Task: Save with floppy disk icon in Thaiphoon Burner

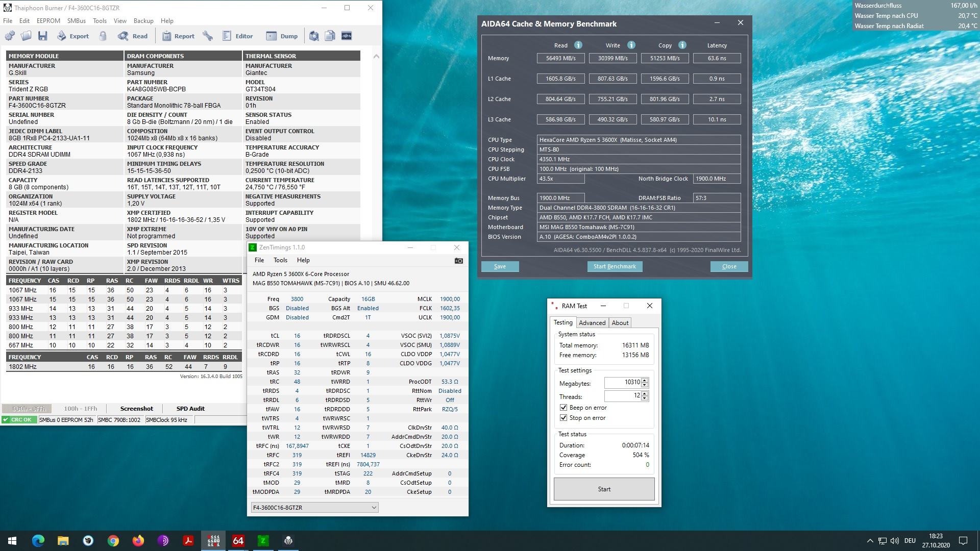Action: click(43, 36)
